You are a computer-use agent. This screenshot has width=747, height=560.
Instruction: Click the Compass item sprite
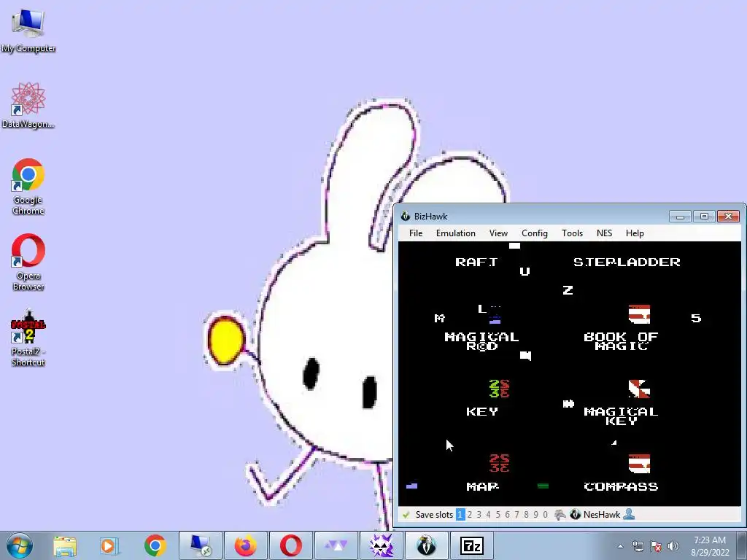[639, 464]
